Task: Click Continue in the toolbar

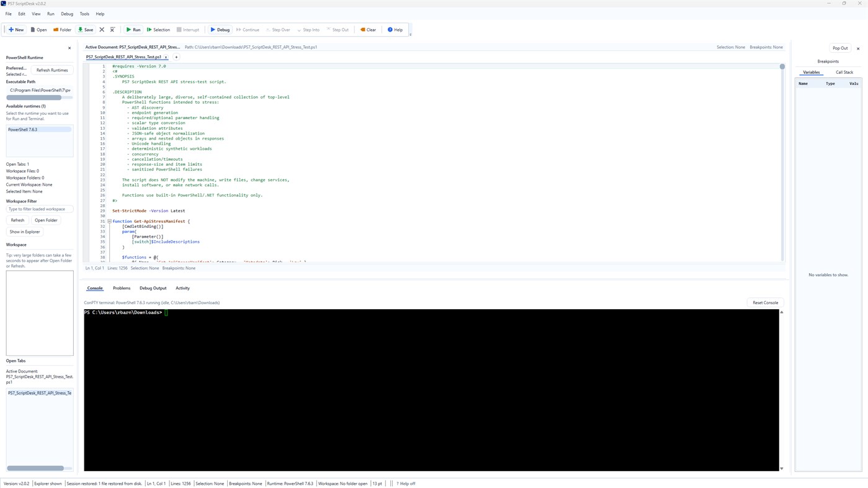Action: tap(248, 30)
